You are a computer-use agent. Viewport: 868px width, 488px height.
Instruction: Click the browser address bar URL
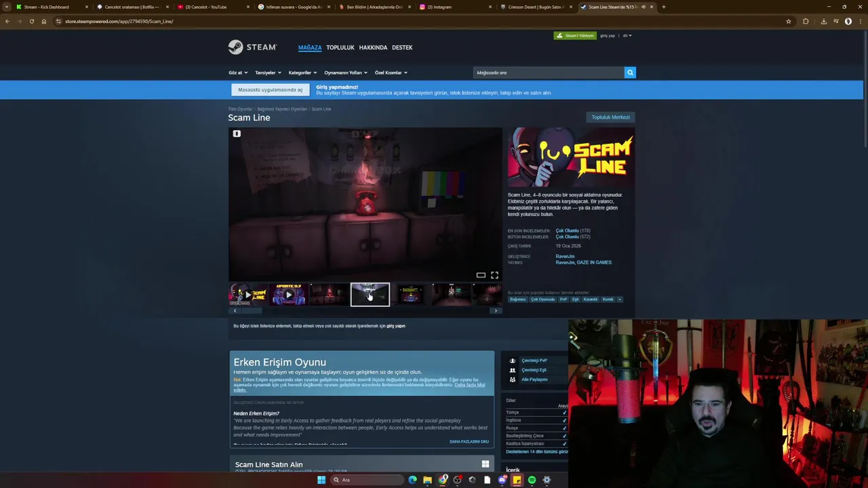click(119, 21)
